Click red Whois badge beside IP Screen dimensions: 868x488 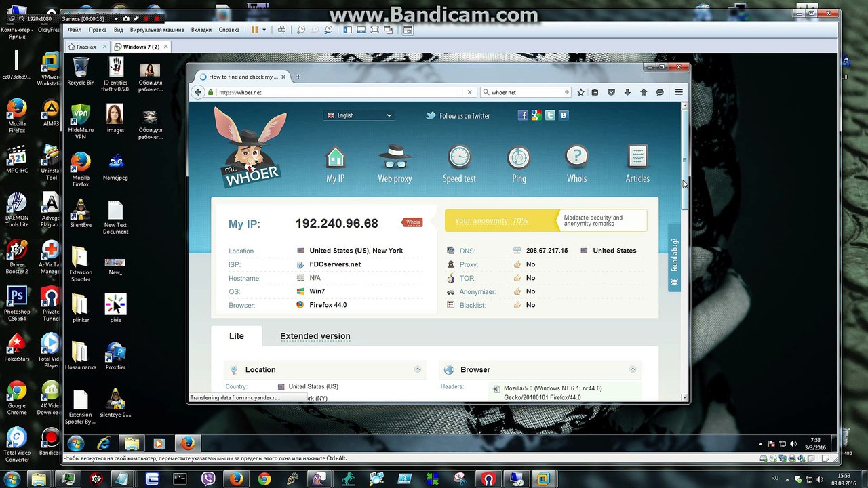coord(412,222)
